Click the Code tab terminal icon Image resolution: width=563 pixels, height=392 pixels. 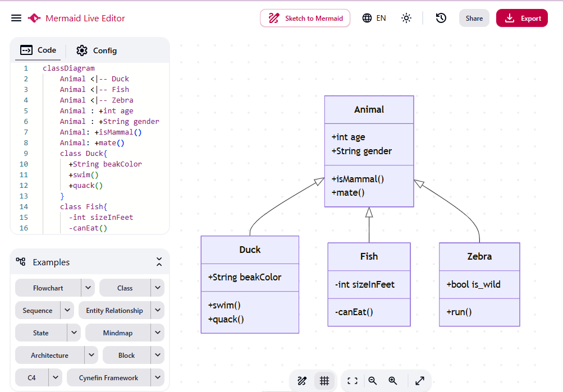pyautogui.click(x=26, y=50)
